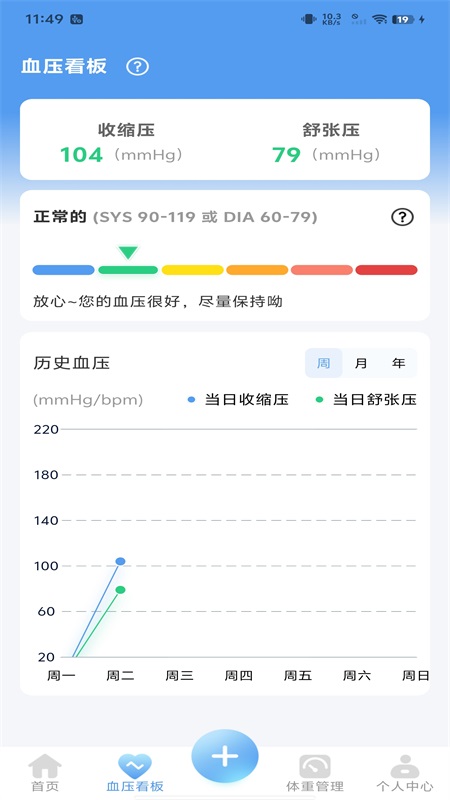Toggle 当日收缩压 legend series

click(x=238, y=399)
